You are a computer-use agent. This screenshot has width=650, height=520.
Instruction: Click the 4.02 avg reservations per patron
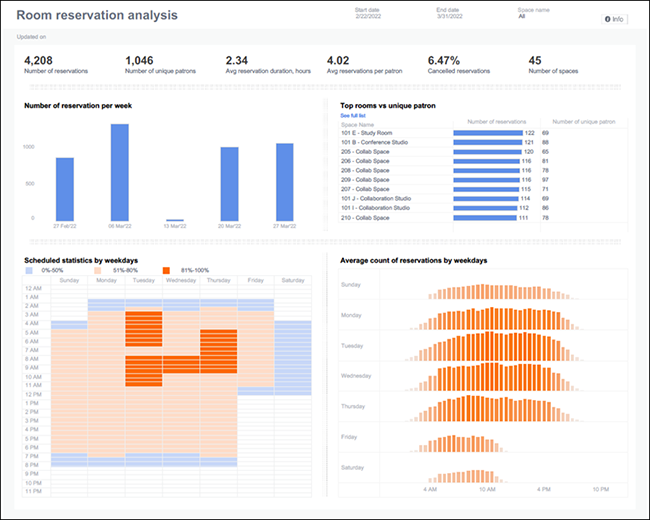(338, 61)
